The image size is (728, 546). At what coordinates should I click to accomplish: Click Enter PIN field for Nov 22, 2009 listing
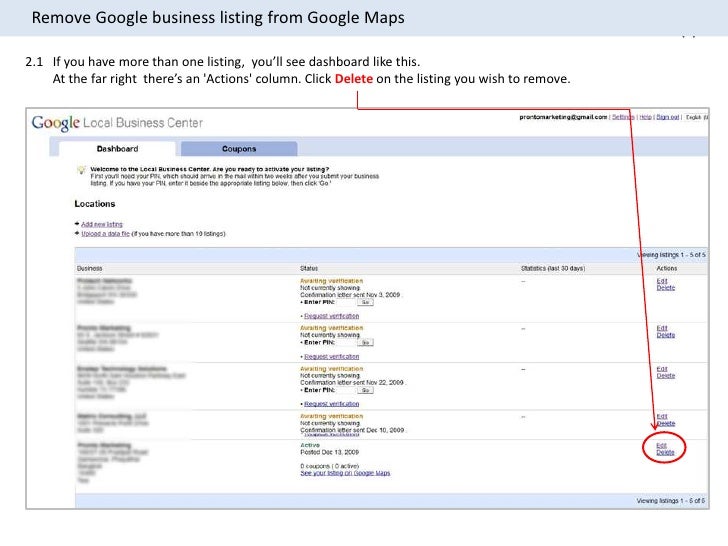click(x=345, y=390)
